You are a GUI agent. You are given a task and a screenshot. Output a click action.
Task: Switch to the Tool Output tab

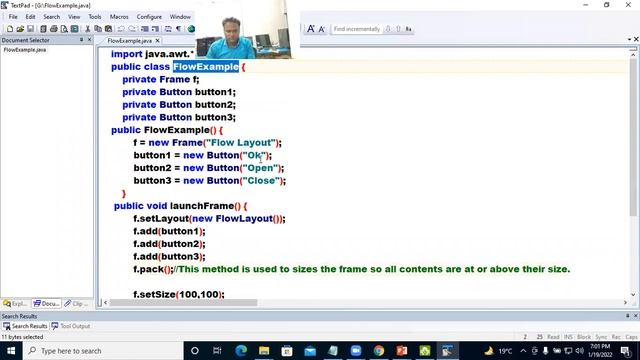point(71,326)
